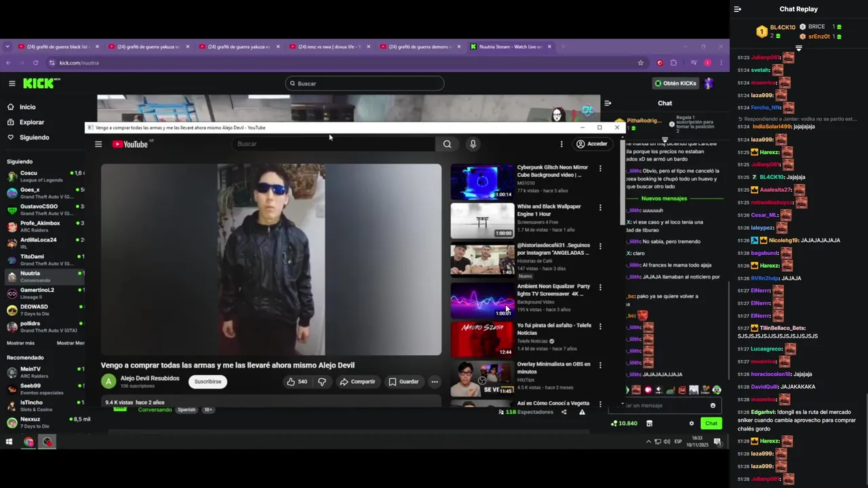Open Kick shop store icon
Screen dimensions: 868x488
click(x=649, y=424)
